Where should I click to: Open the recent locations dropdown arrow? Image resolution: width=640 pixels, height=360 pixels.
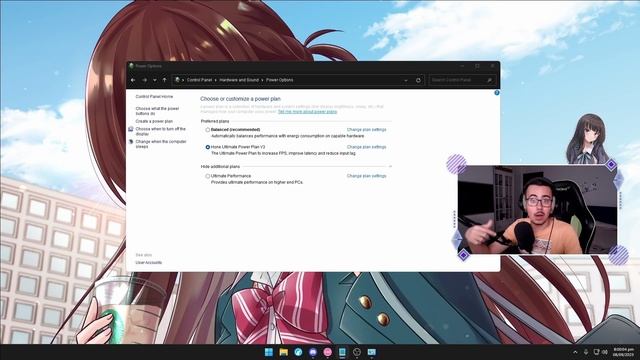click(155, 80)
